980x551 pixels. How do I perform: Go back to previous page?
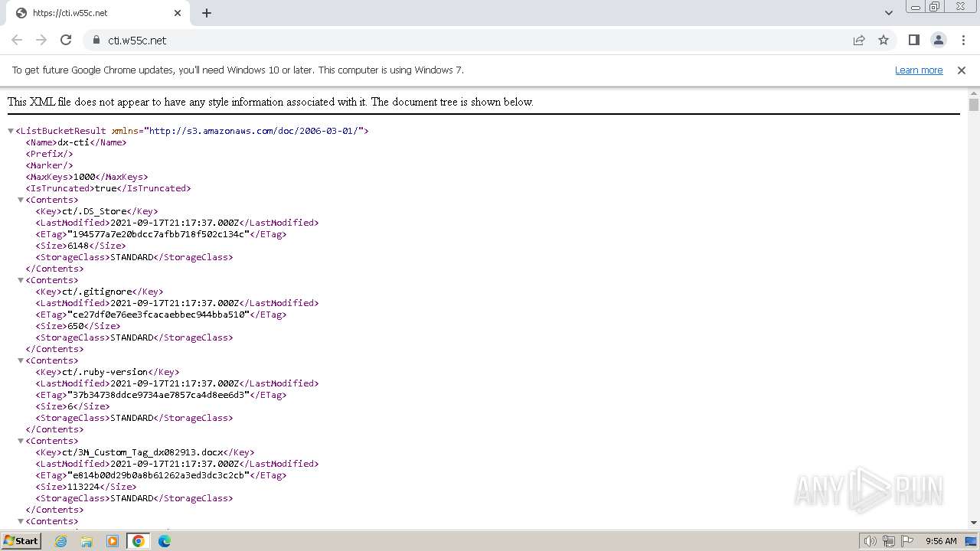(x=17, y=40)
